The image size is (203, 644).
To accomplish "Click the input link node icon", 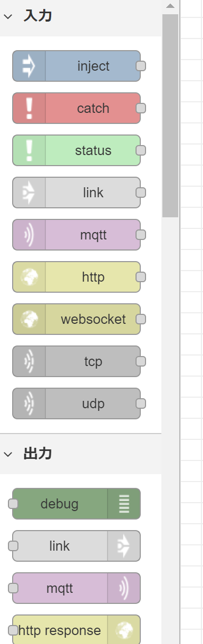I will tap(29, 193).
